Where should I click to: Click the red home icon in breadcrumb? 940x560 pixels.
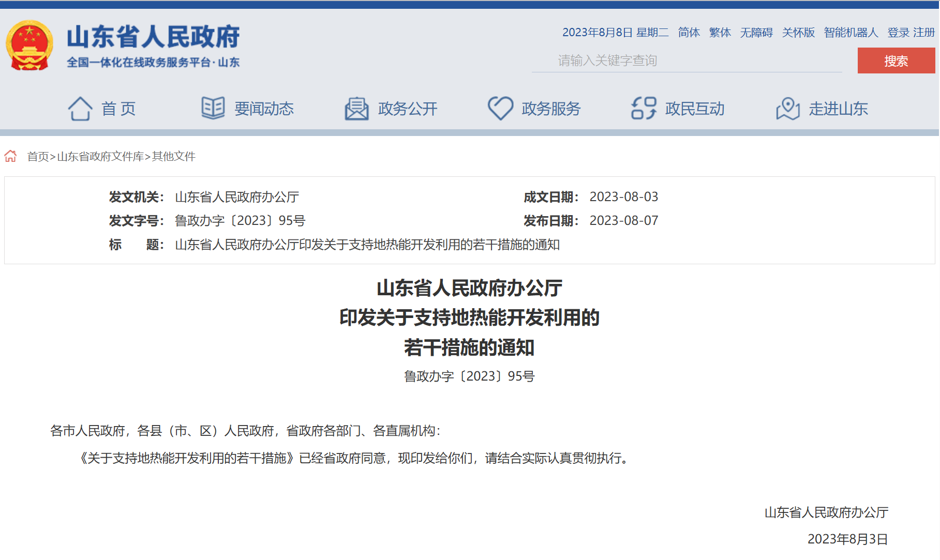tap(11, 156)
